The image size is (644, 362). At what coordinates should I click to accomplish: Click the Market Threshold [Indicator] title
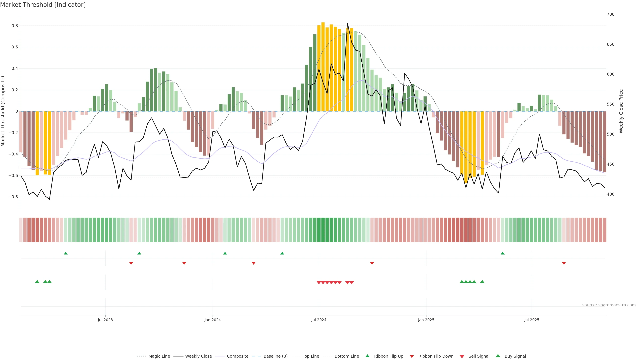(x=43, y=5)
